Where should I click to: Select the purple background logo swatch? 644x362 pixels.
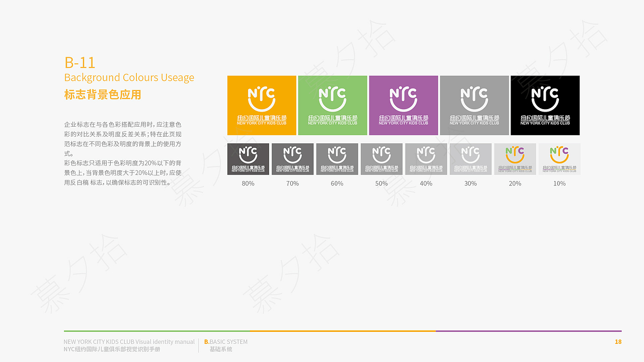(404, 106)
